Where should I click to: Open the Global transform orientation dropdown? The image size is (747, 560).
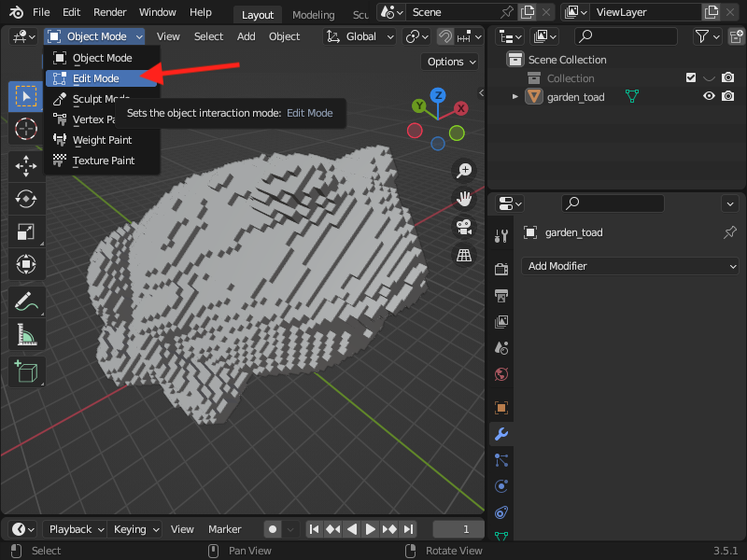point(360,36)
